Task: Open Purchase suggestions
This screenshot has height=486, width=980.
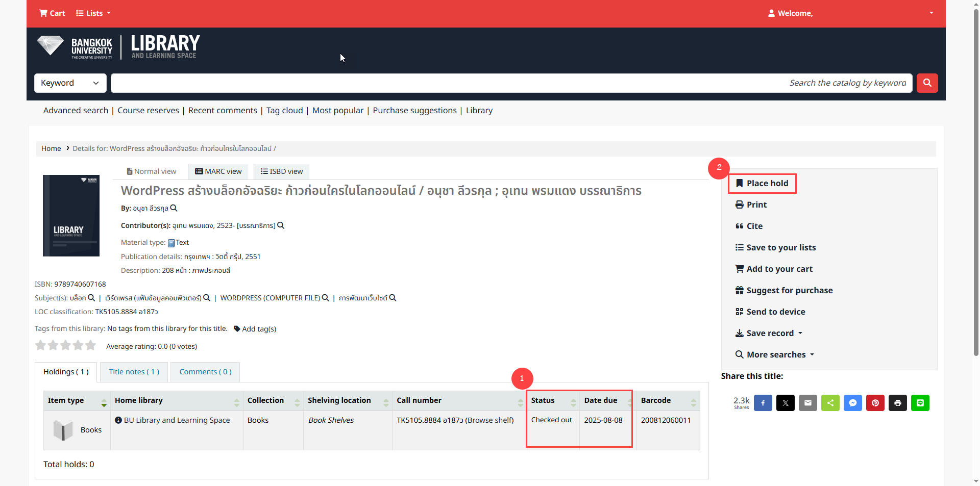Action: click(x=414, y=111)
